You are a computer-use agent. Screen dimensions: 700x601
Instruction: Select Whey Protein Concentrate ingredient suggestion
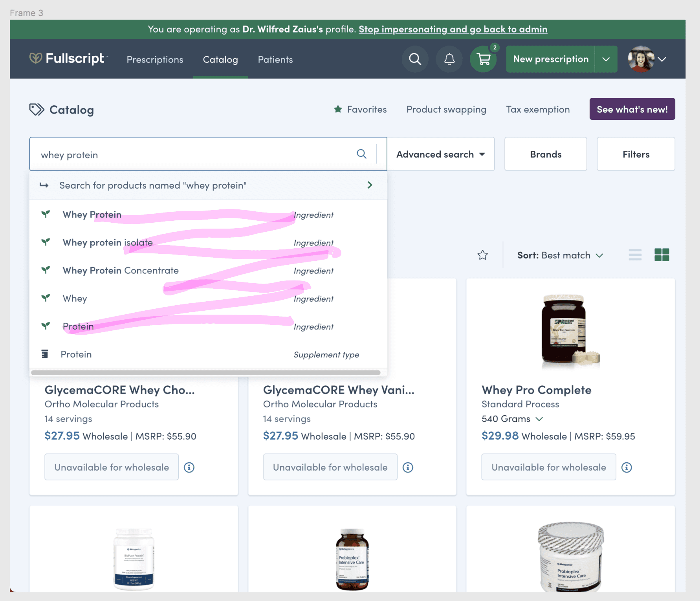(x=208, y=270)
